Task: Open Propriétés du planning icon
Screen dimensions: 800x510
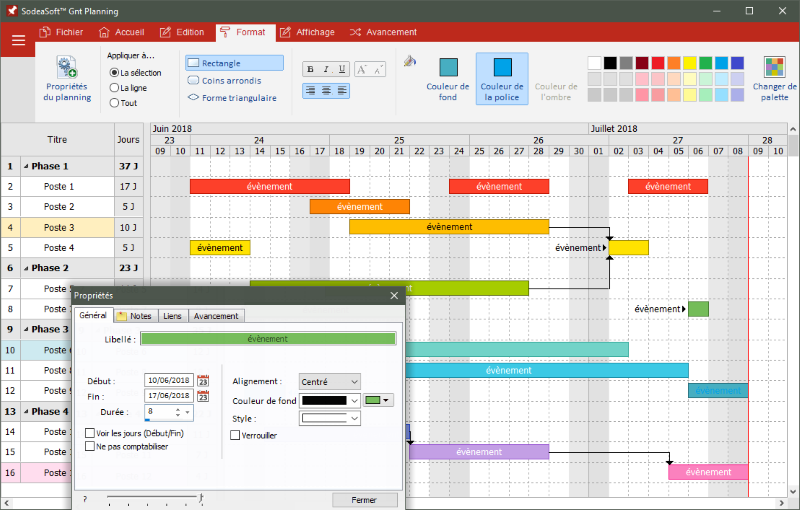Action: tap(67, 67)
